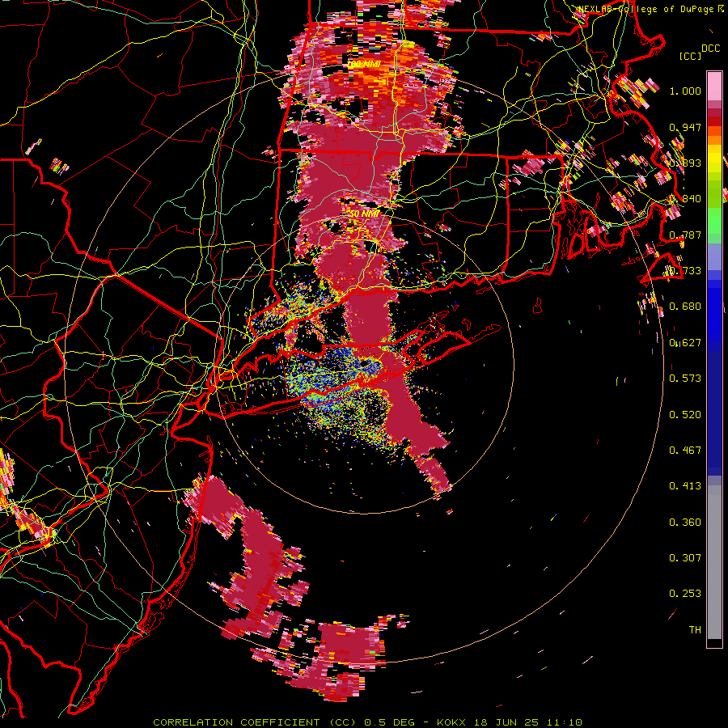Image resolution: width=728 pixels, height=728 pixels.
Task: Pick the pink segment atop the color scale
Action: (x=714, y=87)
